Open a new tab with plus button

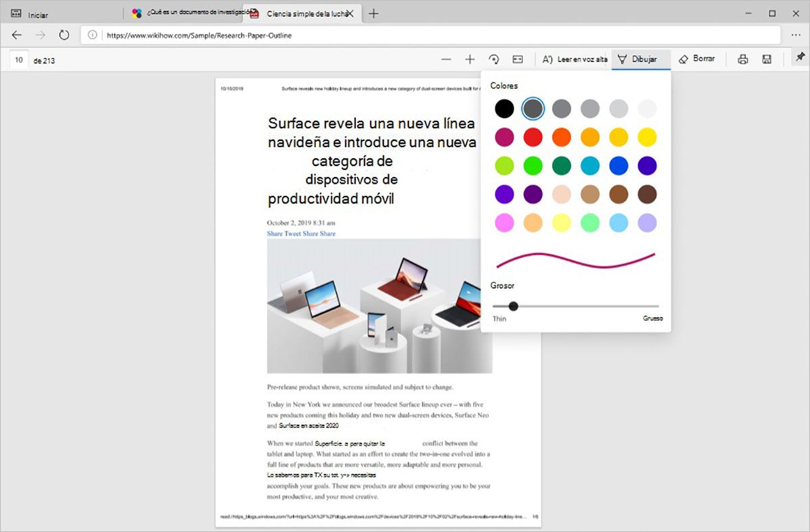(x=374, y=14)
